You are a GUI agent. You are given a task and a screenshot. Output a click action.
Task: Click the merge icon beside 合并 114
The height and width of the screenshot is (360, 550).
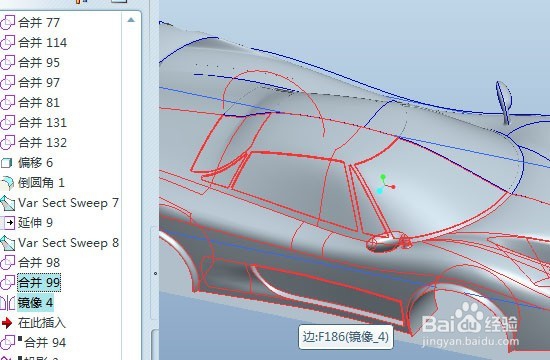click(7, 43)
